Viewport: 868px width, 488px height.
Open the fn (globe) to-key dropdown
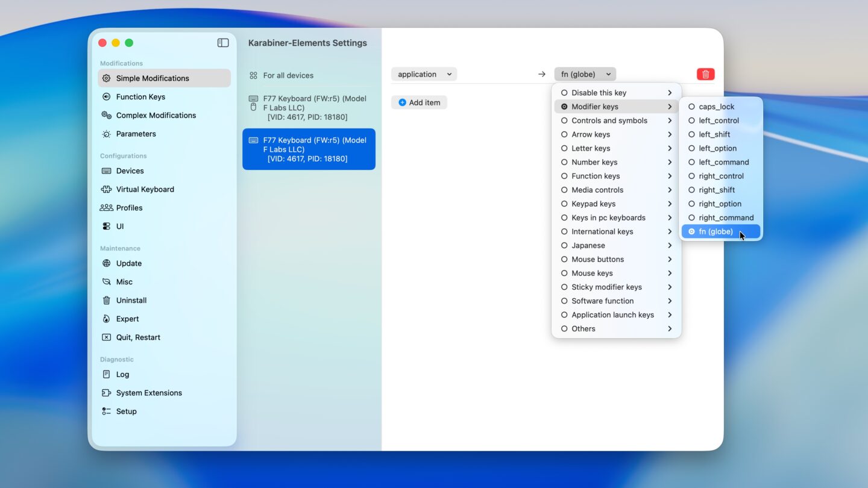(x=585, y=74)
